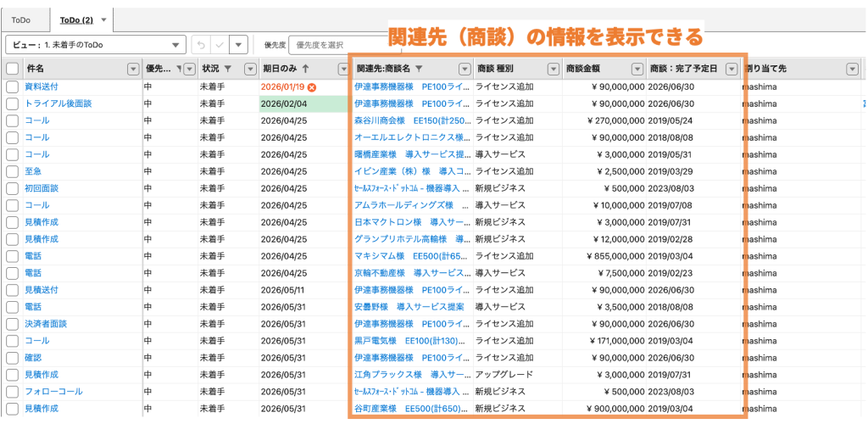Click the green 2026/02/04 date cell
Screen dimensions: 868x435
[x=303, y=103]
